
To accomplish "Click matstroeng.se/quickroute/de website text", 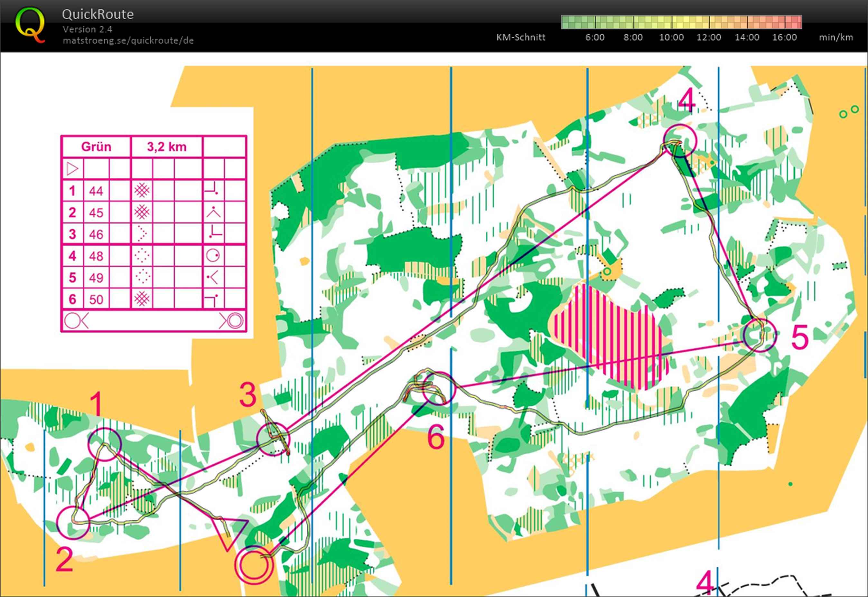I will [x=128, y=40].
